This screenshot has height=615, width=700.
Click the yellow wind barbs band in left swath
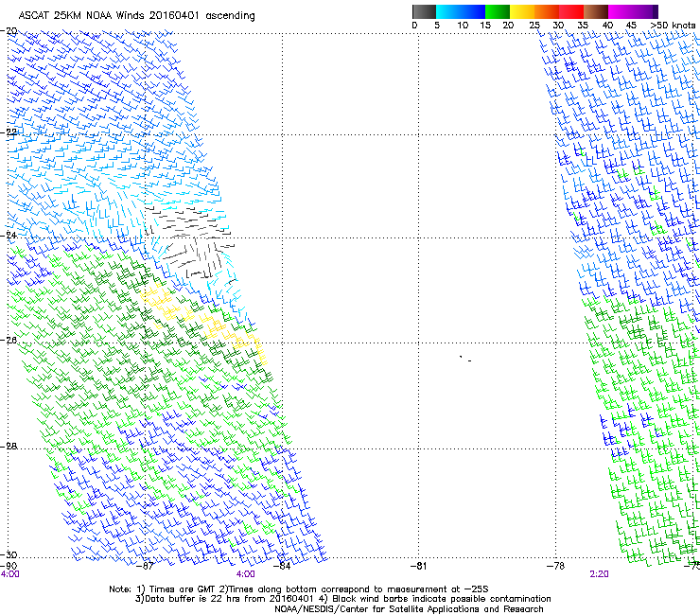[x=204, y=323]
